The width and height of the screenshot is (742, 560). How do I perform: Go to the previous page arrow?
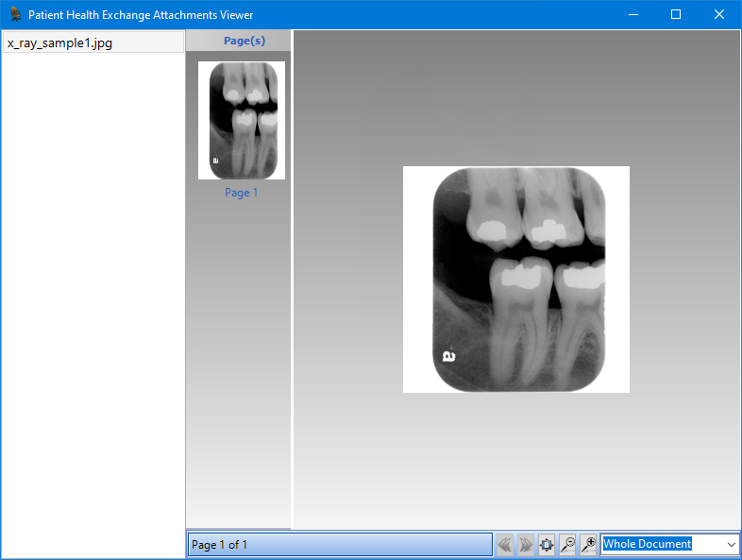pyautogui.click(x=505, y=545)
